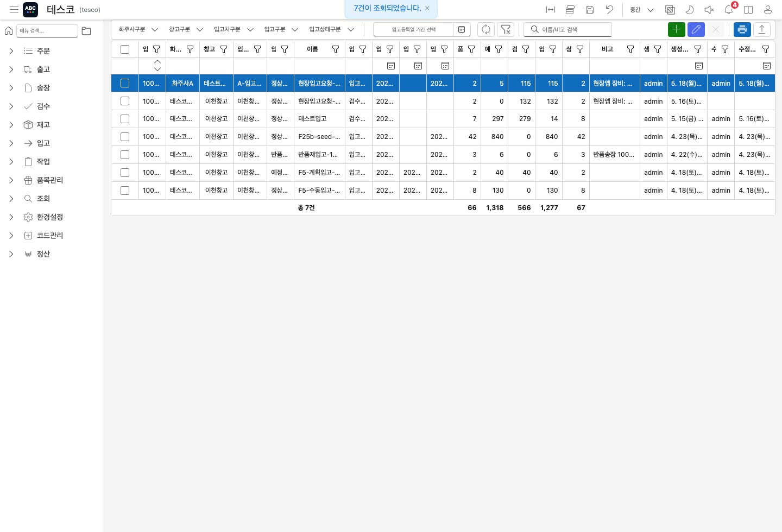The image size is (782, 532).
Task: Click the blue print button
Action: (x=742, y=29)
